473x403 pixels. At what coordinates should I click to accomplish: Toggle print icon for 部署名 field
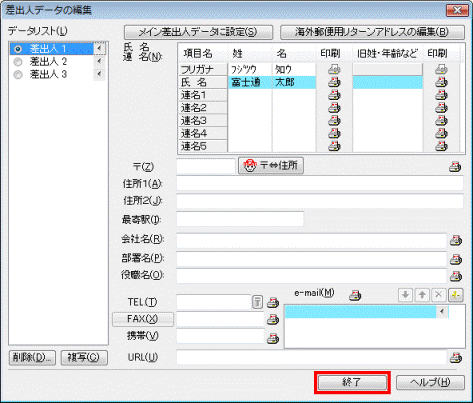pos(456,259)
